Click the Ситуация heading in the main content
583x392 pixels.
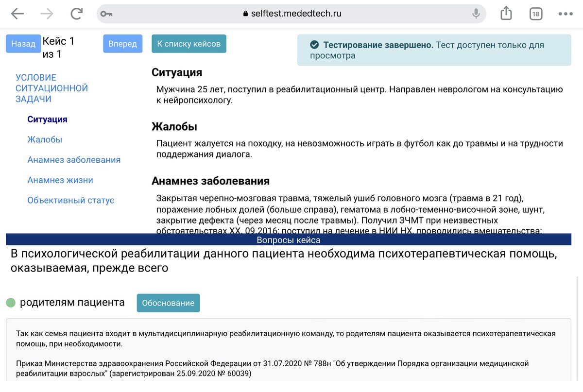click(177, 72)
